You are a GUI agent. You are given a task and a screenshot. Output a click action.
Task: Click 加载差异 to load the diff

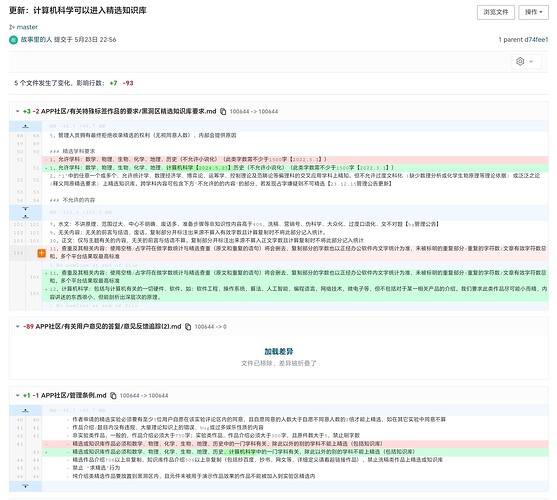pyautogui.click(x=279, y=351)
